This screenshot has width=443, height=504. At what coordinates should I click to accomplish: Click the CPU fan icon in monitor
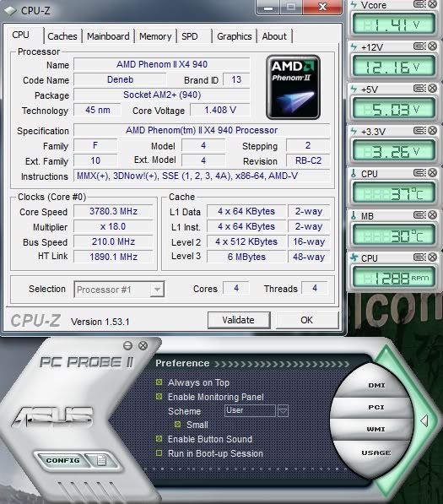(354, 257)
